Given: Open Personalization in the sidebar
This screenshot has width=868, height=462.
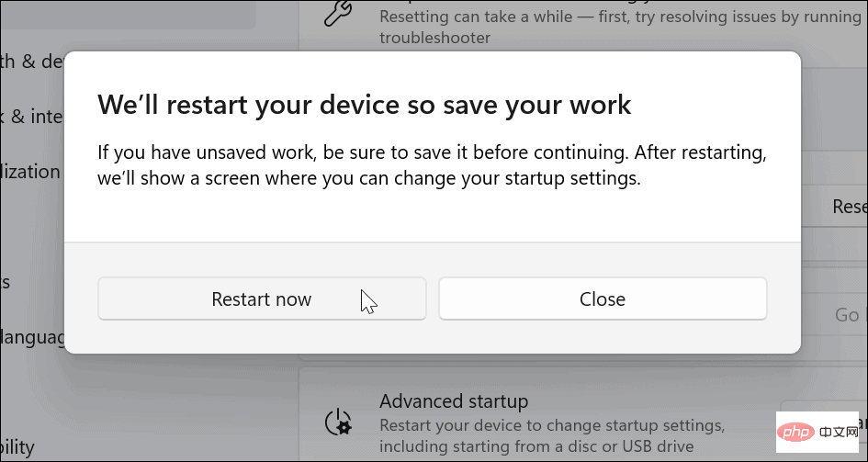Looking at the screenshot, I should (x=30, y=172).
